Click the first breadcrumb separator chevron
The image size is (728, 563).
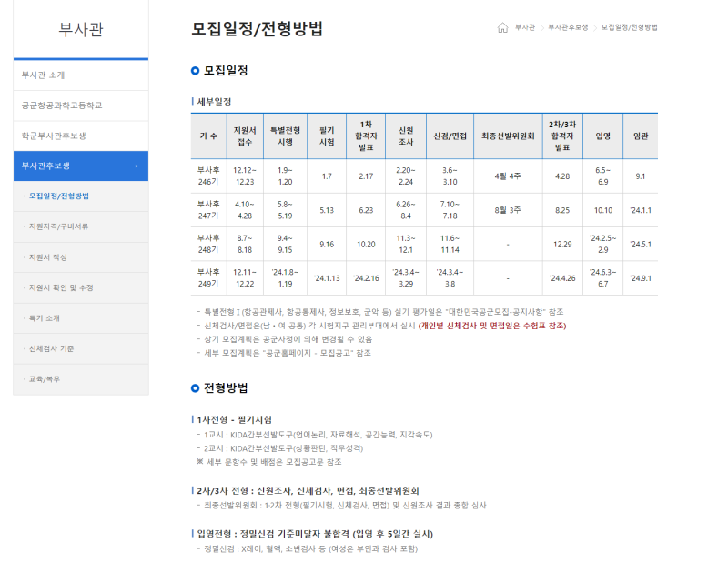(x=542, y=28)
